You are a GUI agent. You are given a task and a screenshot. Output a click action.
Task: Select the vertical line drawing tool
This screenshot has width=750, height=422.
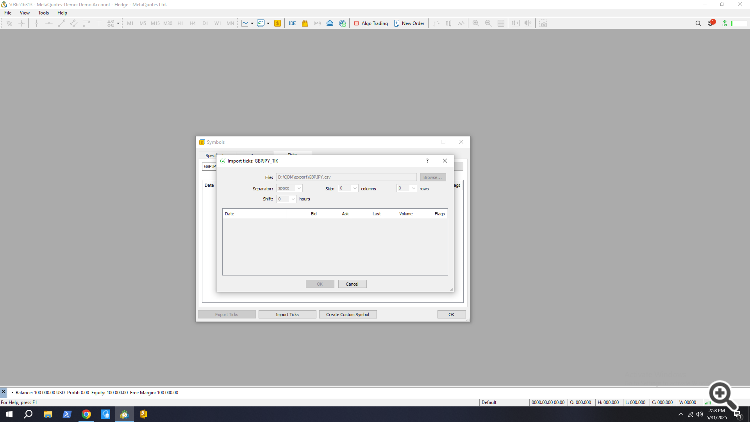[x=36, y=23]
